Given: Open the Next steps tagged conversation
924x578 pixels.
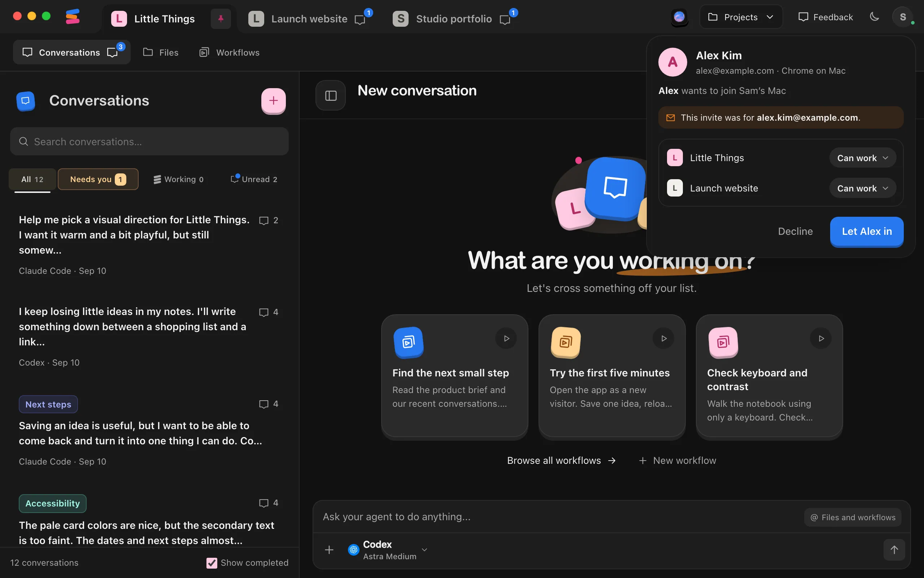Looking at the screenshot, I should pos(149,431).
